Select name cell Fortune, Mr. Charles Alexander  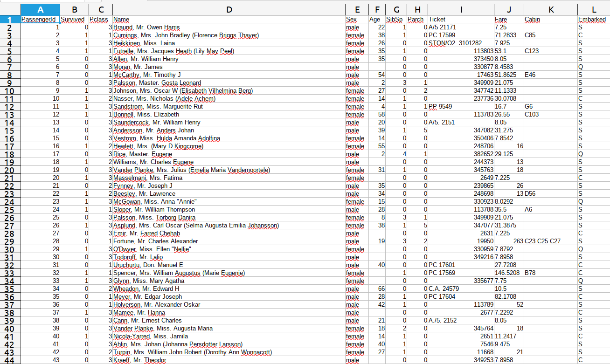229,241
